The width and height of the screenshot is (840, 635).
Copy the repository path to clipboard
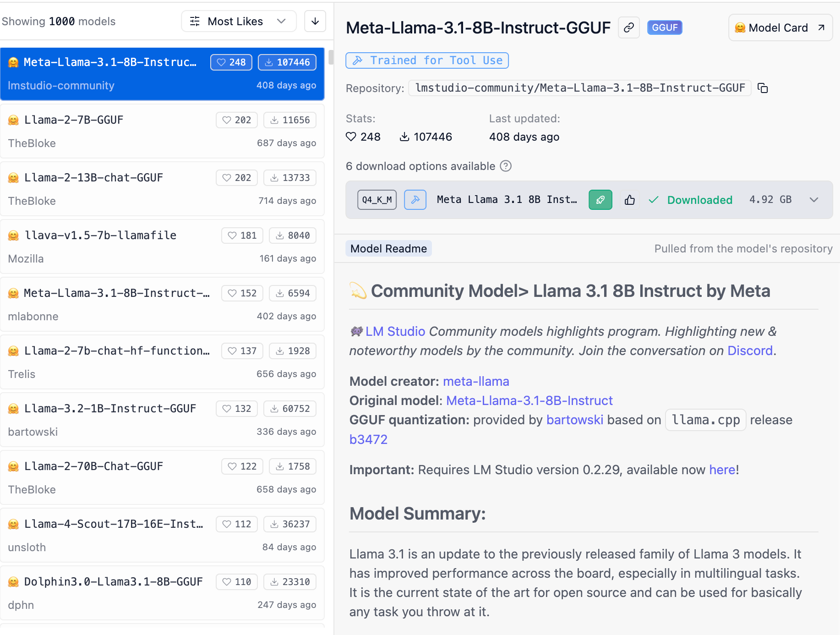point(763,88)
